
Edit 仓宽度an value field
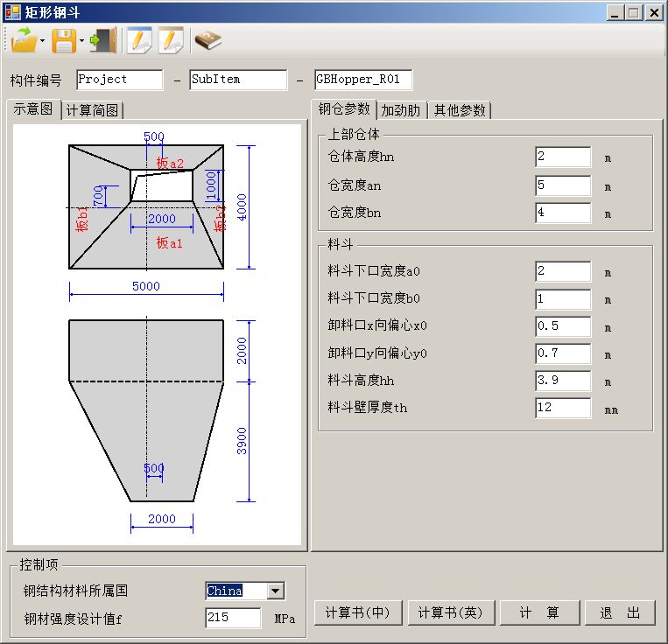563,185
